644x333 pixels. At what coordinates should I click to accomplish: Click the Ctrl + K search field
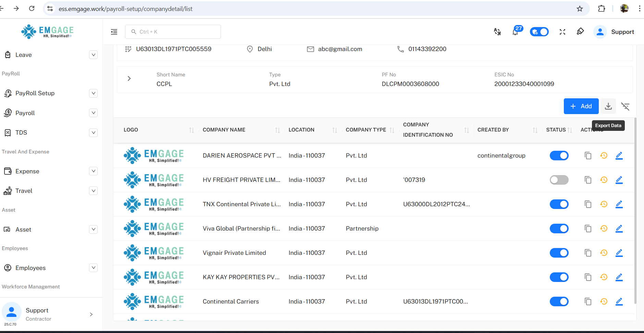(x=173, y=32)
